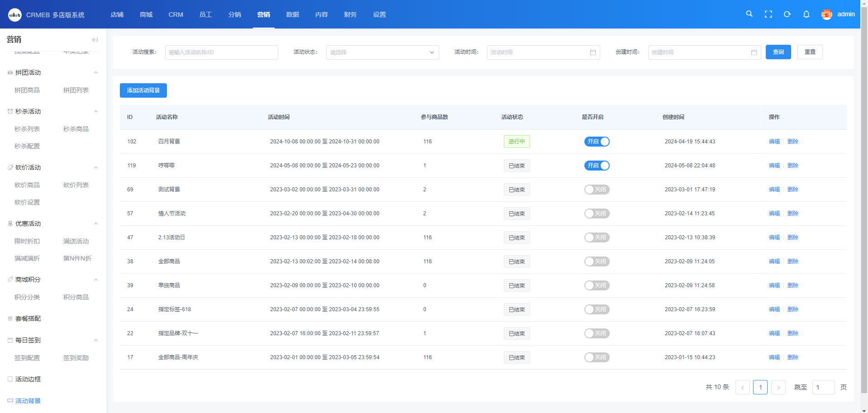Screen dimensions: 868x413
Task: Click calendar icon in 创建时间 field
Action: tap(754, 52)
